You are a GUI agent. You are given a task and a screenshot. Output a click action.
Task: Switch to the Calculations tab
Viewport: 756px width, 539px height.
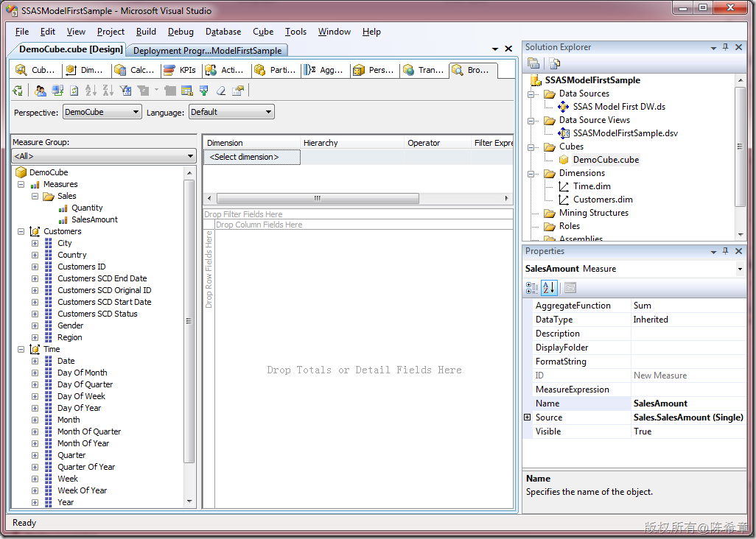[136, 71]
